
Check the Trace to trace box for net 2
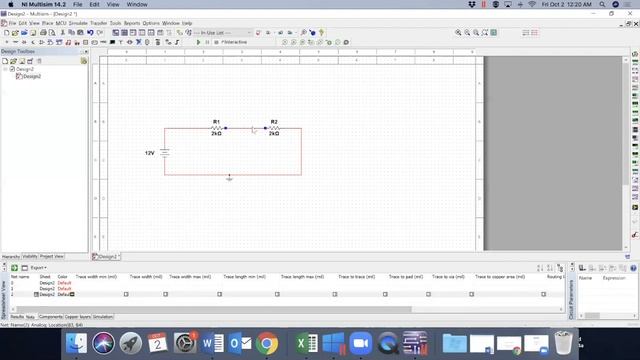(385, 294)
